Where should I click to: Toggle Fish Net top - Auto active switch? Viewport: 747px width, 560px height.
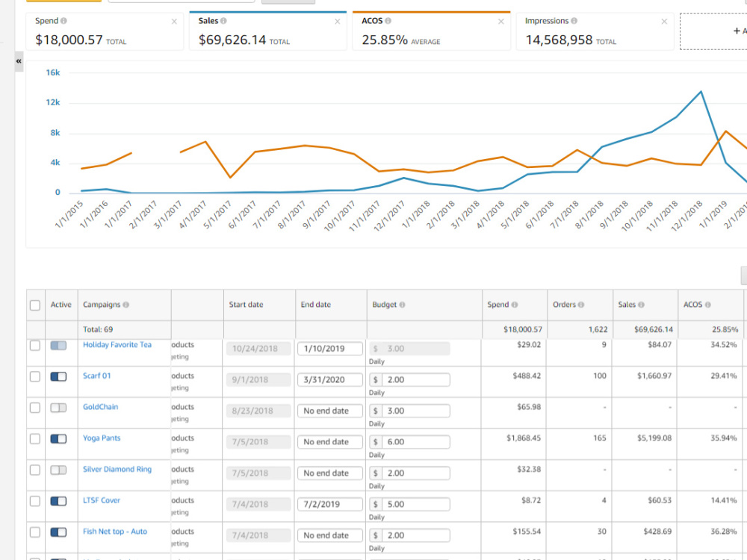[58, 532]
